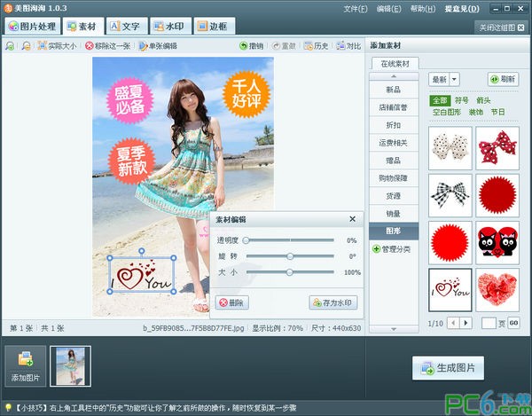532x416 pixels.
Task: Go to next materials page
Action: click(x=465, y=323)
